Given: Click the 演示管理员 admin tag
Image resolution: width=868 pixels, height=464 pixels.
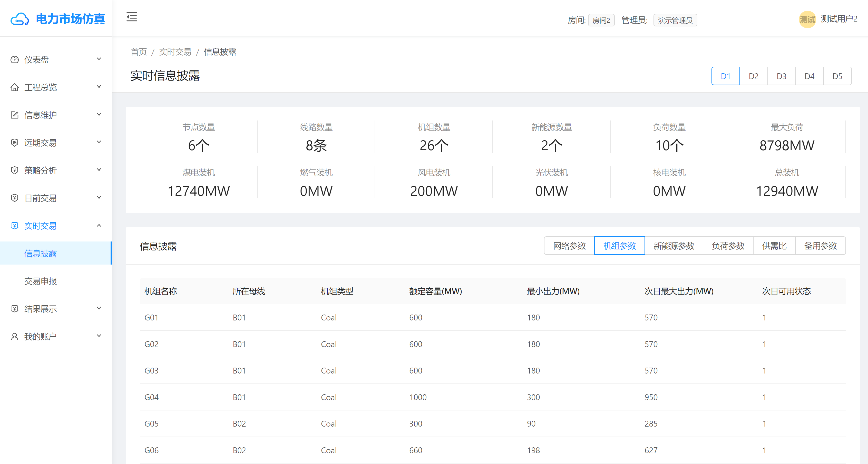Looking at the screenshot, I should (x=675, y=20).
